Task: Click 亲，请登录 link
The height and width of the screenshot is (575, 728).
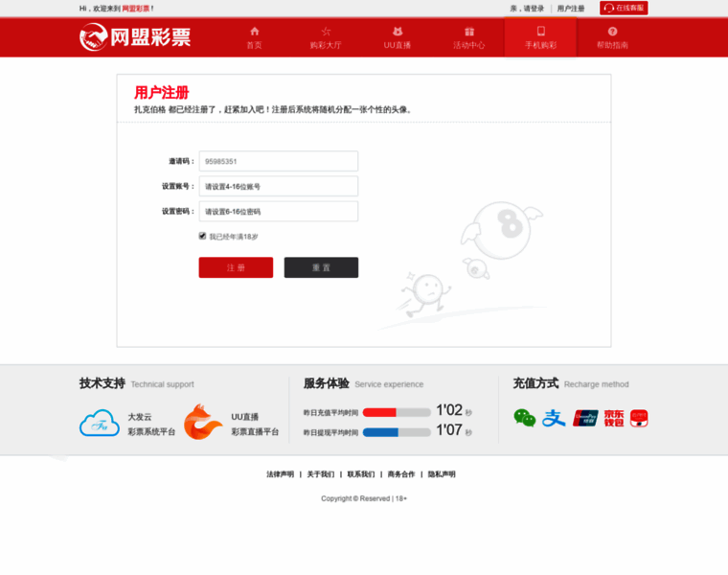Action: (x=527, y=9)
